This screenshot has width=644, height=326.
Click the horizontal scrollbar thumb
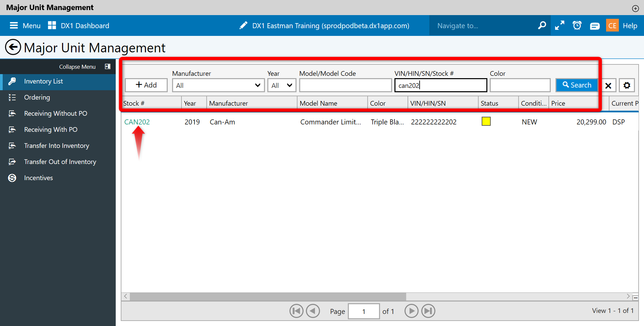[268, 296]
